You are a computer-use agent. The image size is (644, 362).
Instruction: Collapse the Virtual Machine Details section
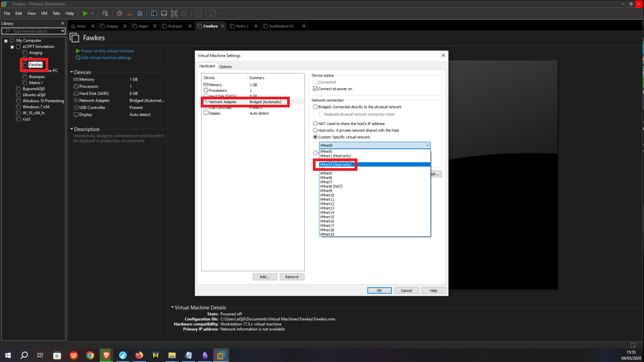click(172, 308)
